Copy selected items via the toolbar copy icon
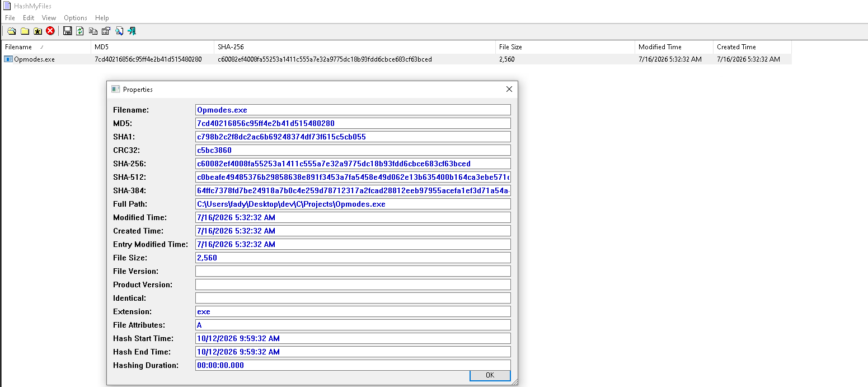868x387 pixels. click(x=93, y=31)
